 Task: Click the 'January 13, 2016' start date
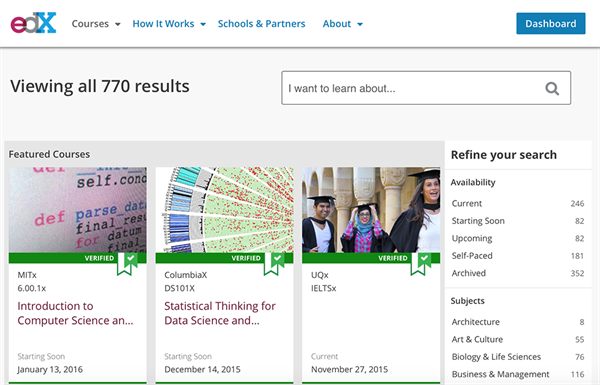tap(50, 370)
